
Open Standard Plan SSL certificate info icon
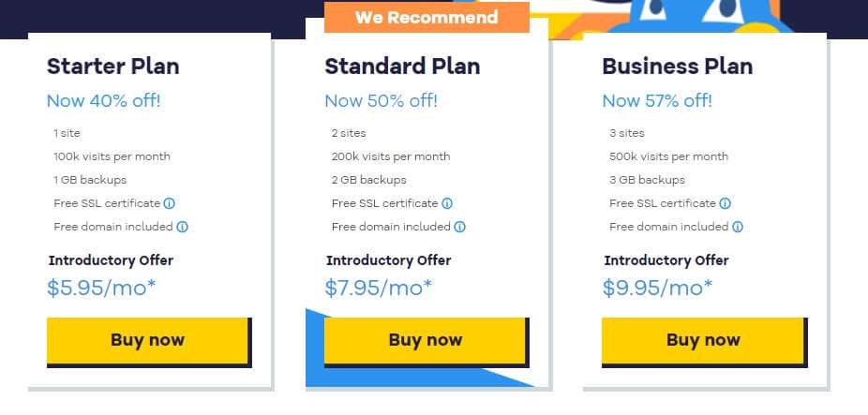coord(447,203)
